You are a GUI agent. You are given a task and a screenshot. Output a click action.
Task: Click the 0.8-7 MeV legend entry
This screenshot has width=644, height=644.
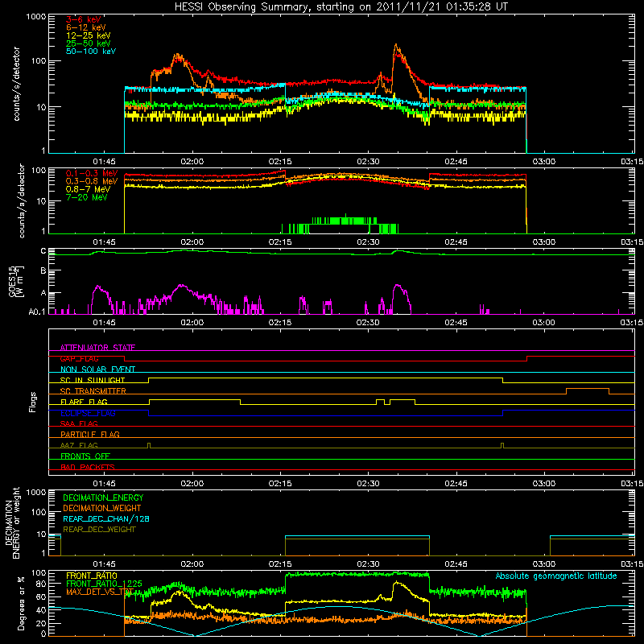[88, 189]
